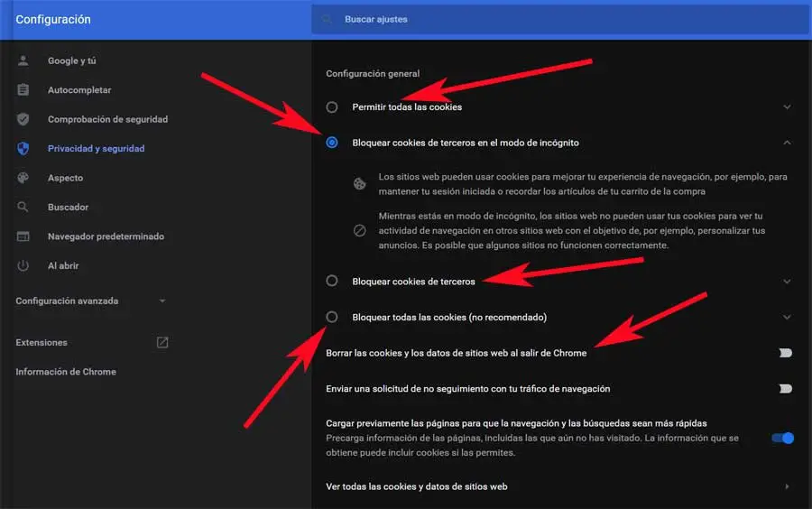This screenshot has width=812, height=509.
Task: Click Ver todas las cookies y datos de sitios web
Action: point(416,486)
